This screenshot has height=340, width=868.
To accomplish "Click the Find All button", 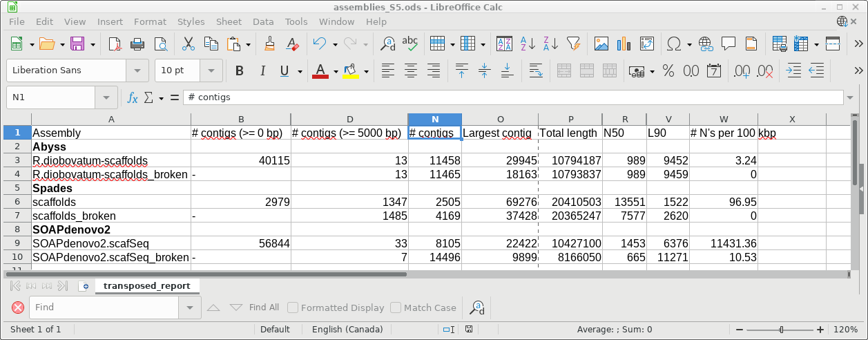I will pos(264,308).
